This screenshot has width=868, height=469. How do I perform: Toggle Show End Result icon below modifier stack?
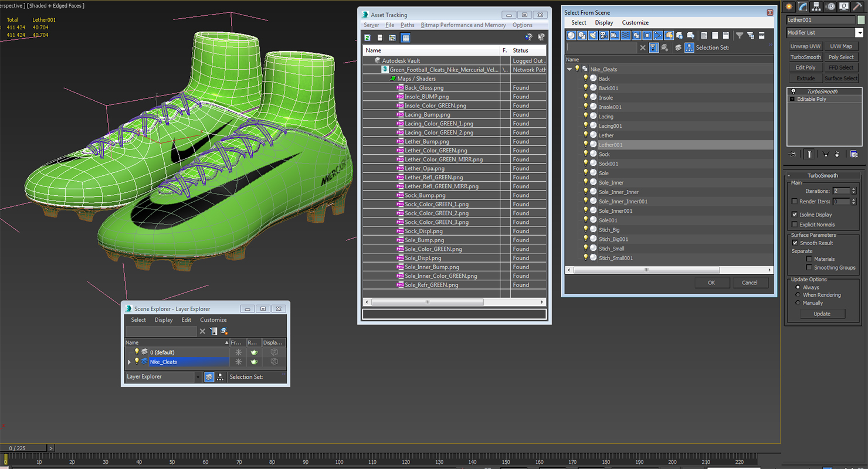809,154
